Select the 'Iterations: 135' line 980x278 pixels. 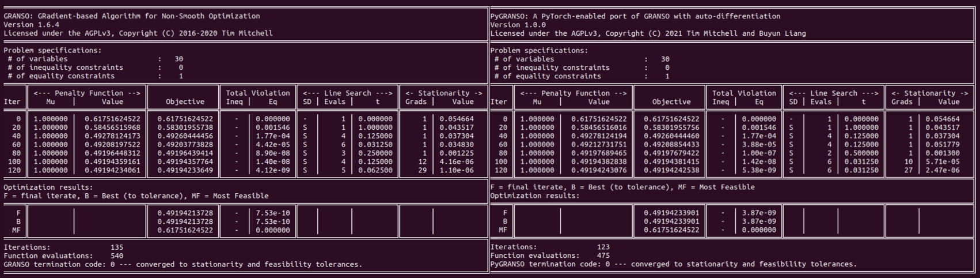(x=63, y=247)
